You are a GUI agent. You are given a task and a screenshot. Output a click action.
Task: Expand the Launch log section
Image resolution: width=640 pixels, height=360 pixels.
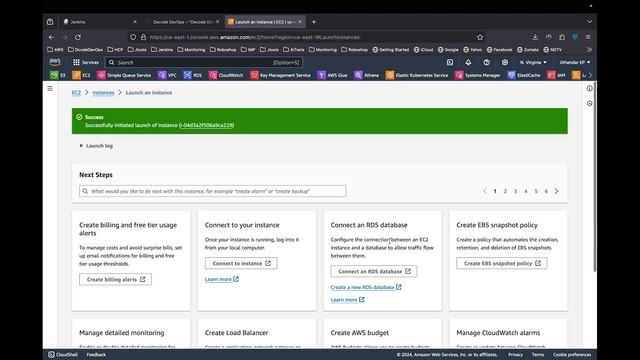(x=96, y=146)
